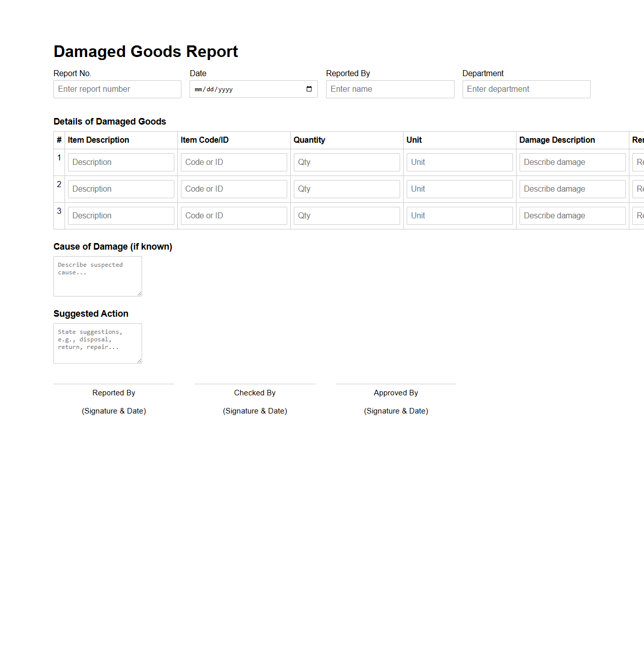This screenshot has width=644, height=648.
Task: Select the Describe damage field in row 3
Action: [572, 215]
